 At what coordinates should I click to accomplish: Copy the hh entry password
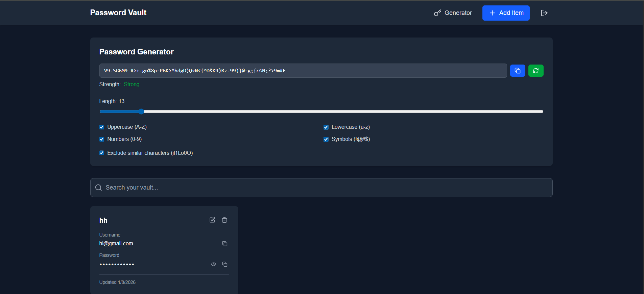(x=224, y=264)
